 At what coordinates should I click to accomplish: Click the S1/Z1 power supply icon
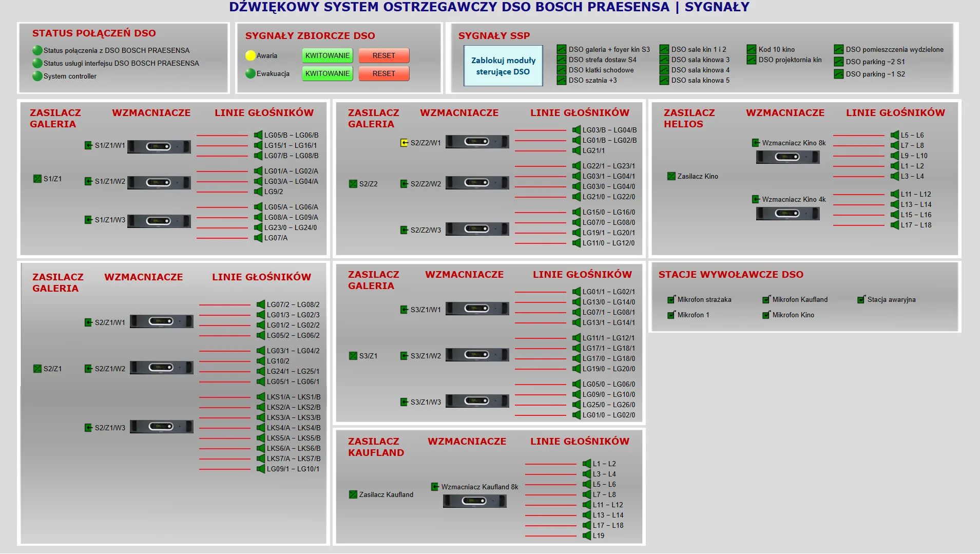(x=37, y=179)
